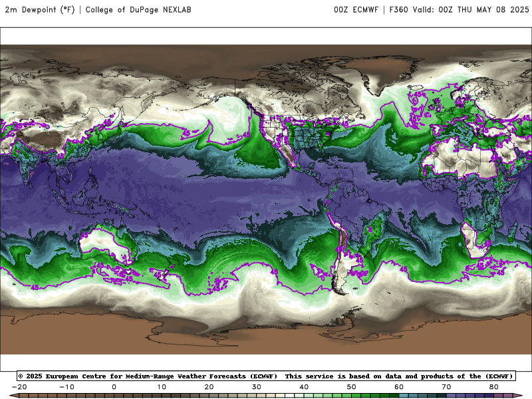Click the "Valid: 00Z THU MAY 08 2025" text

click(471, 10)
